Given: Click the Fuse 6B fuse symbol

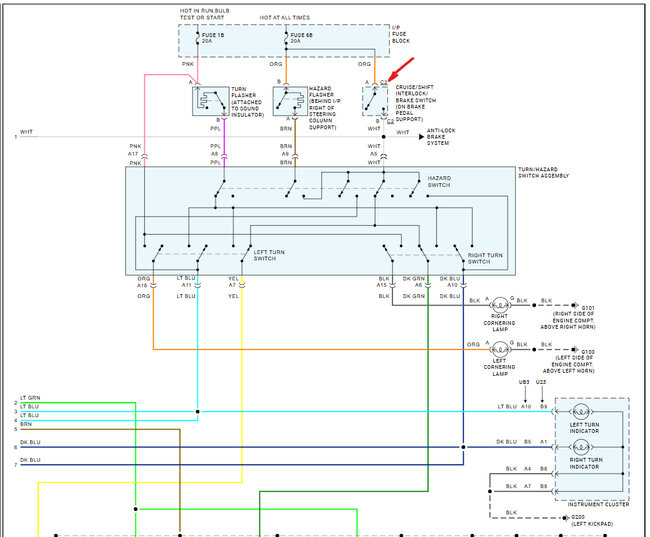Looking at the screenshot, I should (286, 38).
